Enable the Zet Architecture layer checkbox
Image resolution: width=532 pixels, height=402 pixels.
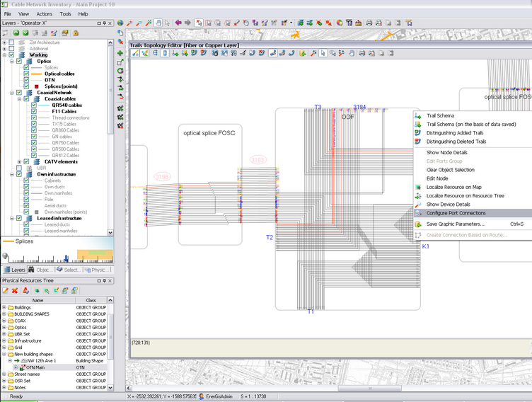[11, 42]
